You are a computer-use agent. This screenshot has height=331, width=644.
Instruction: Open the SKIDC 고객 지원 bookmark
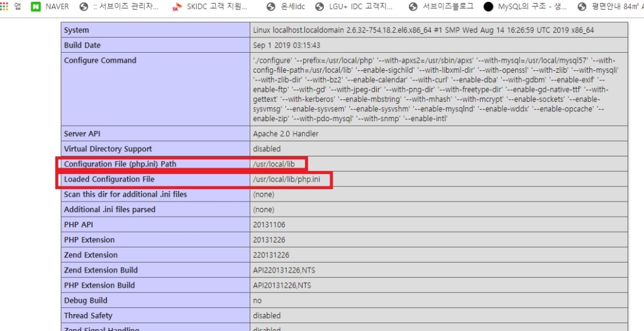[215, 7]
